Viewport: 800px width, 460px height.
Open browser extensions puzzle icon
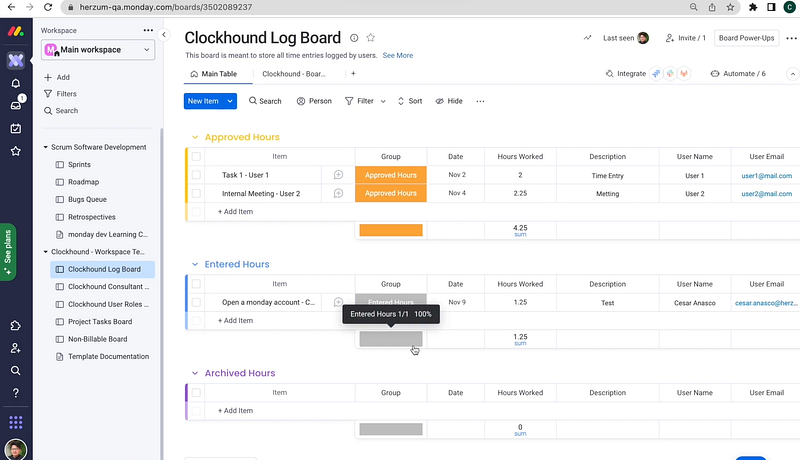click(753, 7)
